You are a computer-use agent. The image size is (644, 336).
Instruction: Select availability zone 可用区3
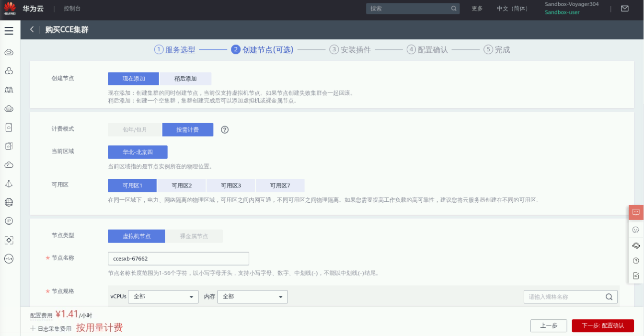coord(231,185)
